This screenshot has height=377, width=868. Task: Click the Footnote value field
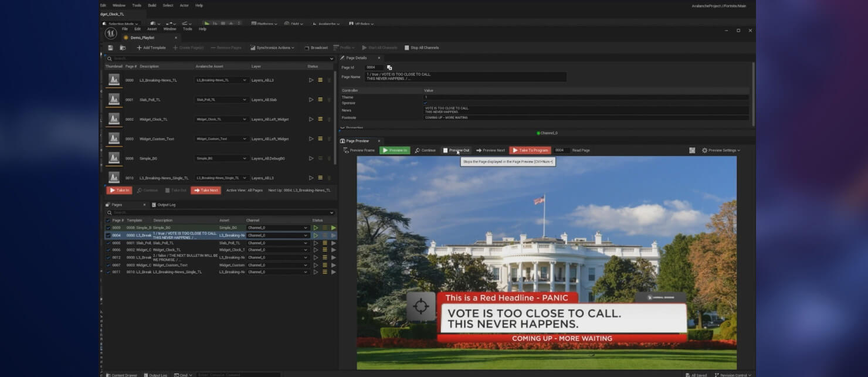pos(585,117)
